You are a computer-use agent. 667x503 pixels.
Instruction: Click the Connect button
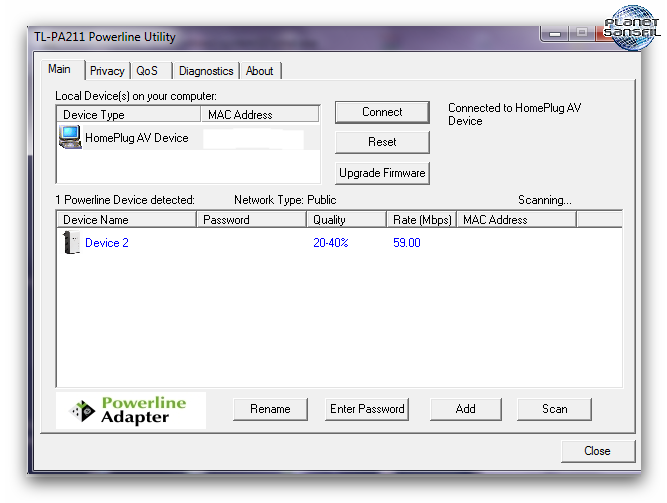coord(382,112)
